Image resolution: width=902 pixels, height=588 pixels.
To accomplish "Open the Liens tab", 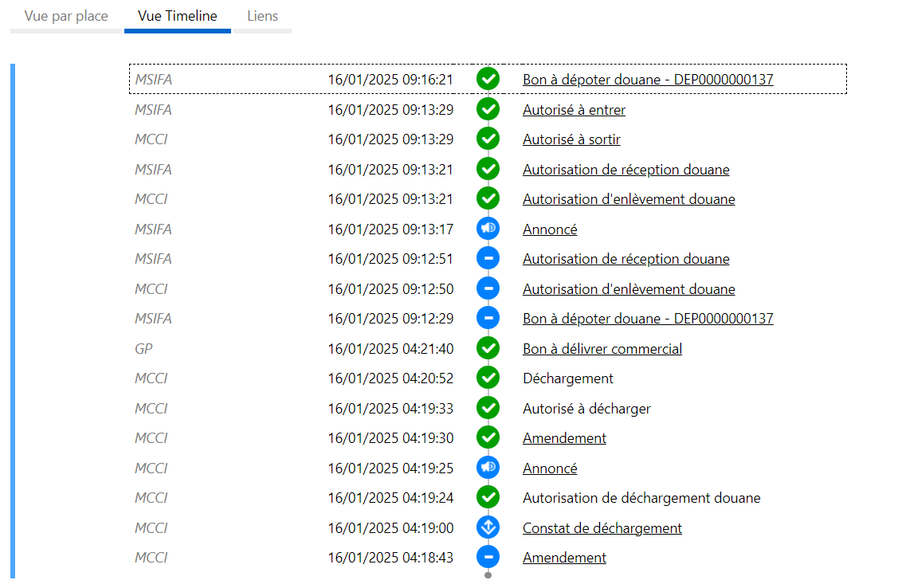I will click(262, 16).
